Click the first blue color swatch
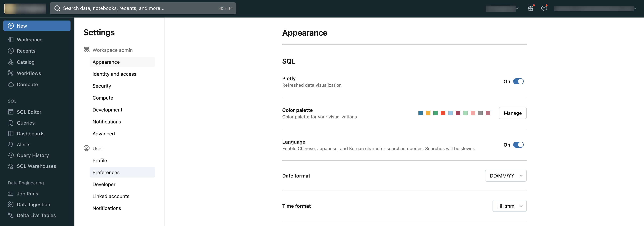The image size is (644, 226). click(420, 113)
